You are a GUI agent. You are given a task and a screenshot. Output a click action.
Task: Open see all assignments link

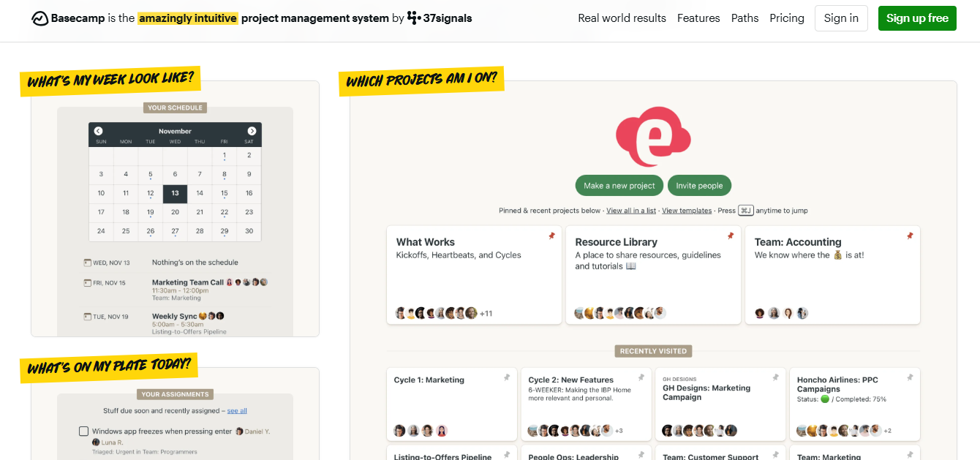click(237, 411)
